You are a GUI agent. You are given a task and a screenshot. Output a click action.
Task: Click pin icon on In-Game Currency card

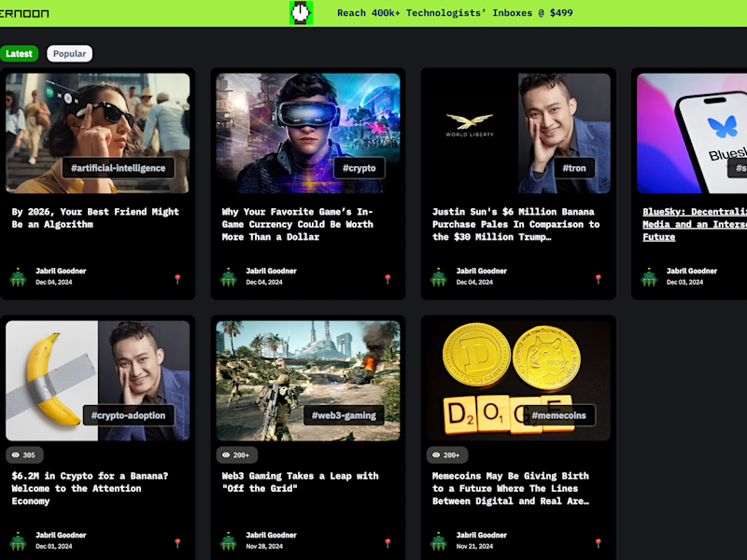[x=388, y=278]
